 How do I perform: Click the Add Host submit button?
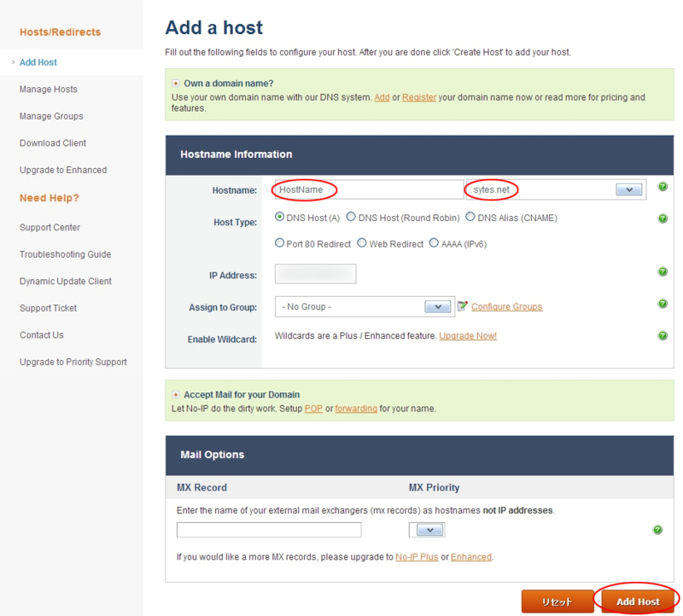pyautogui.click(x=638, y=601)
